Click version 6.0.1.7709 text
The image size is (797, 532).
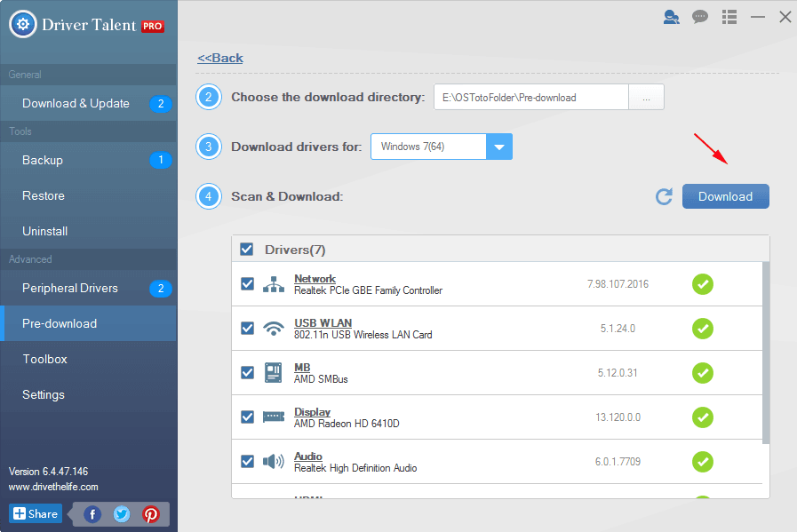(618, 461)
